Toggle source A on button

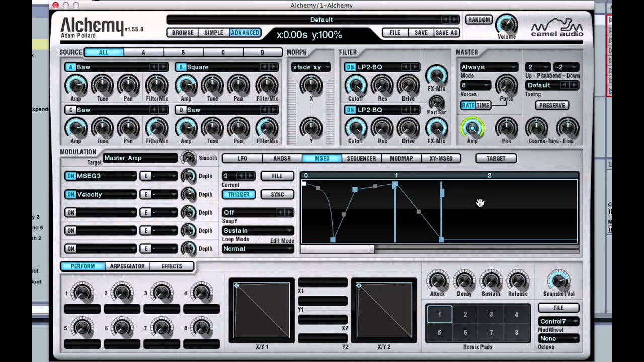(70, 67)
